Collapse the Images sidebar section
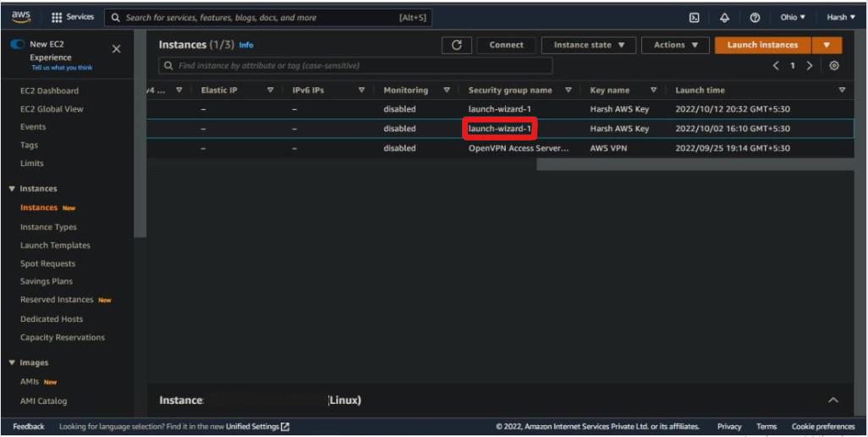This screenshot has width=868, height=437. [12, 362]
